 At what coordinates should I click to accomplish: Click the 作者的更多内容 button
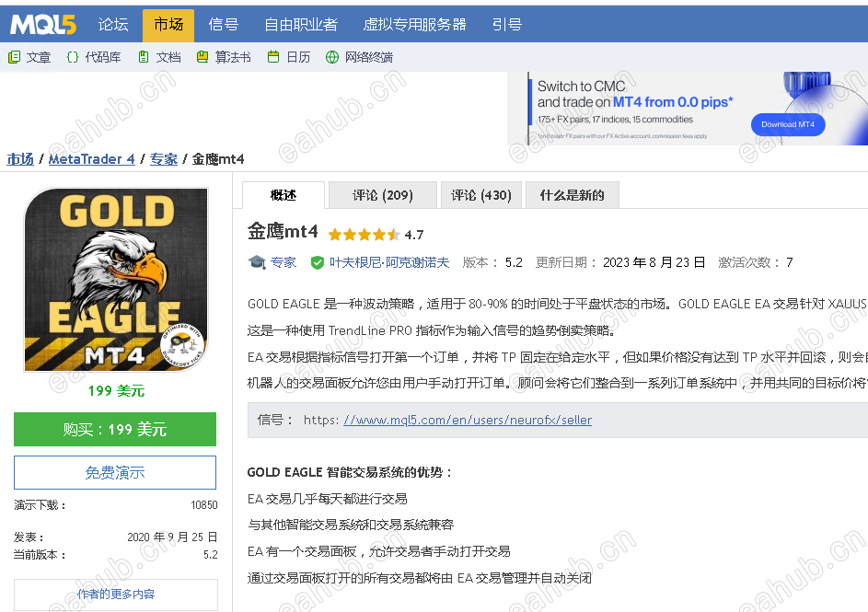pyautogui.click(x=116, y=595)
